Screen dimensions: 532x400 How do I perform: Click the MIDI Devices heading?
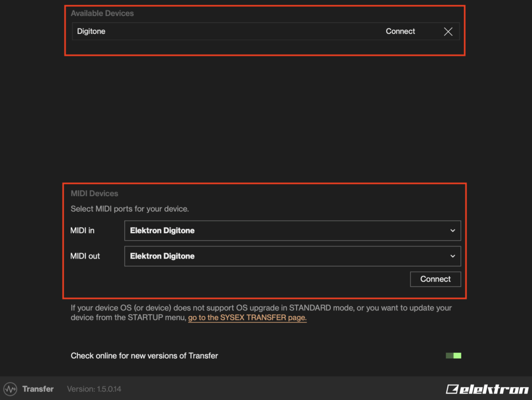click(95, 193)
